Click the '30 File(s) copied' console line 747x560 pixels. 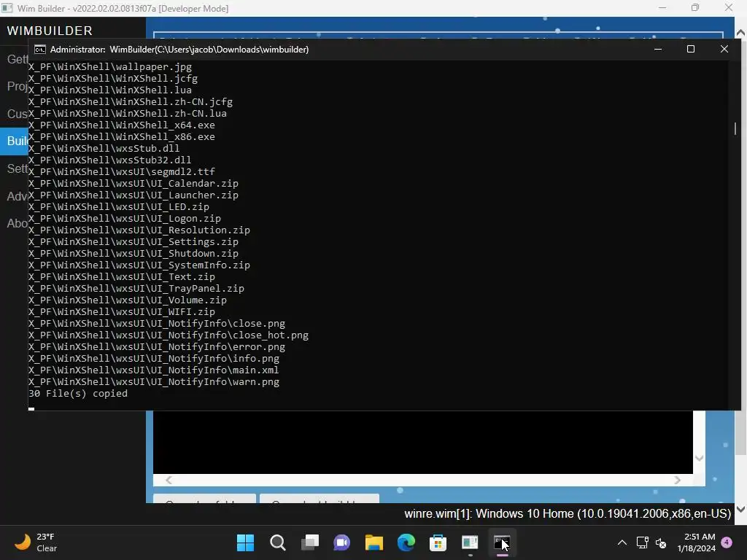pos(78,394)
